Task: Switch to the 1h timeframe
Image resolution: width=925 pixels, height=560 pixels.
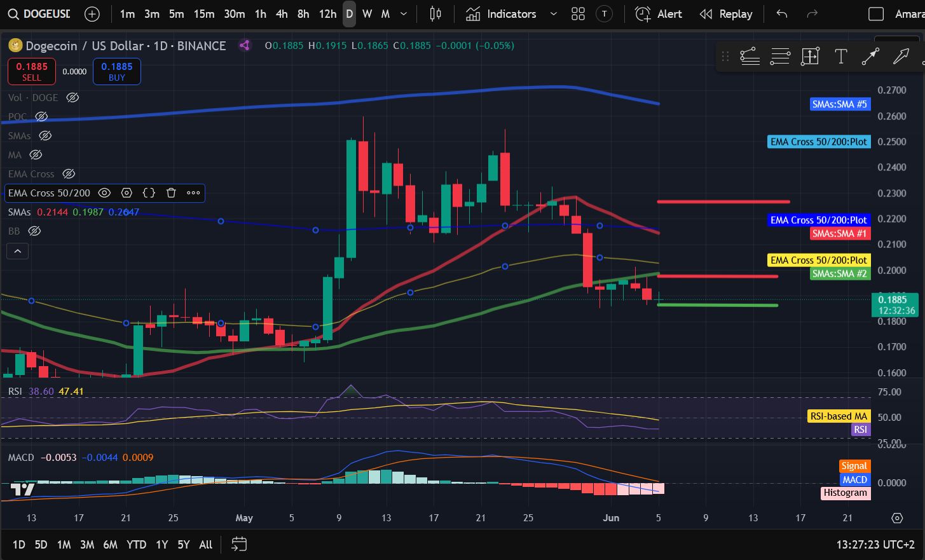Action: [x=261, y=14]
